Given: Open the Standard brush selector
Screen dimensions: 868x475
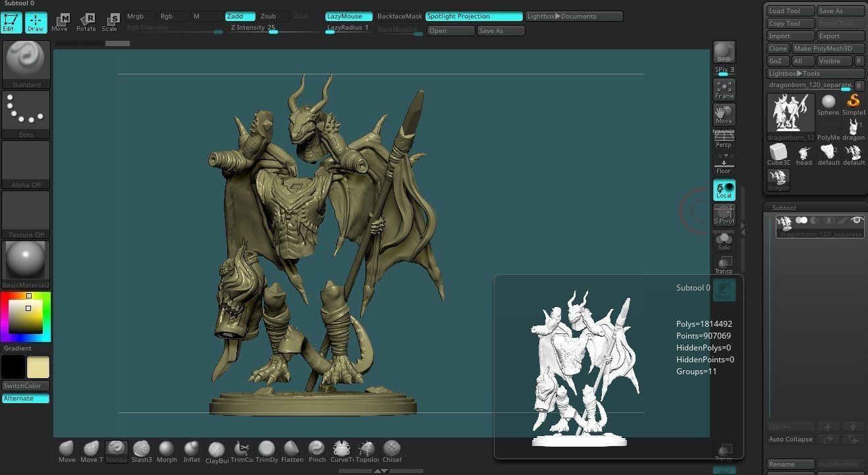Looking at the screenshot, I should pyautogui.click(x=26, y=65).
